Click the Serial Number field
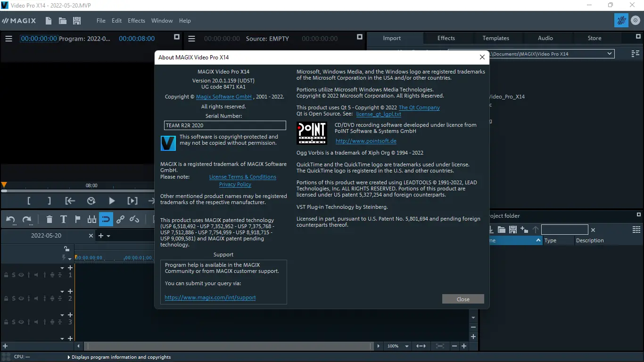This screenshot has height=362, width=644. click(x=225, y=125)
